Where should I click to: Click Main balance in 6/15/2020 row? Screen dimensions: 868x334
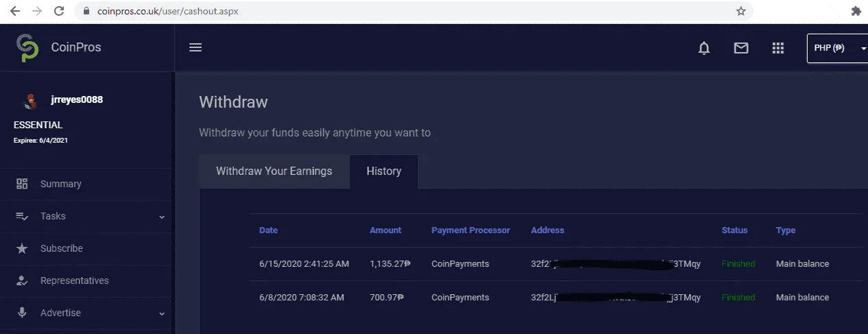(x=802, y=264)
